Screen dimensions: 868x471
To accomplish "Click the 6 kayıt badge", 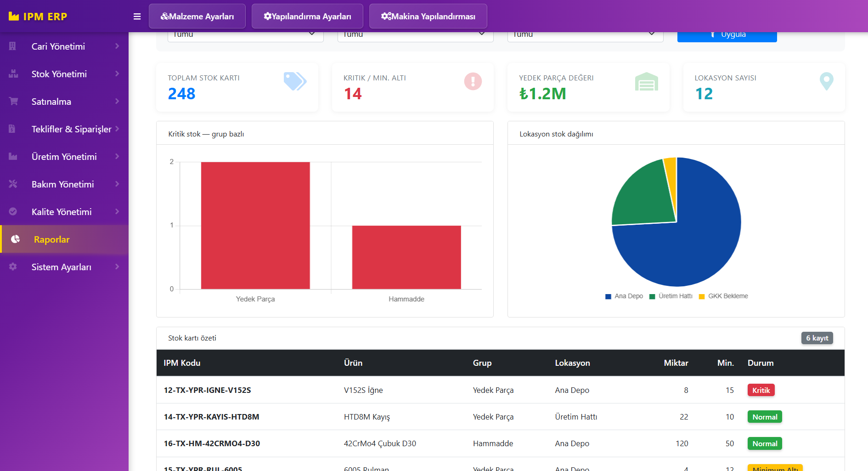I will tap(817, 338).
